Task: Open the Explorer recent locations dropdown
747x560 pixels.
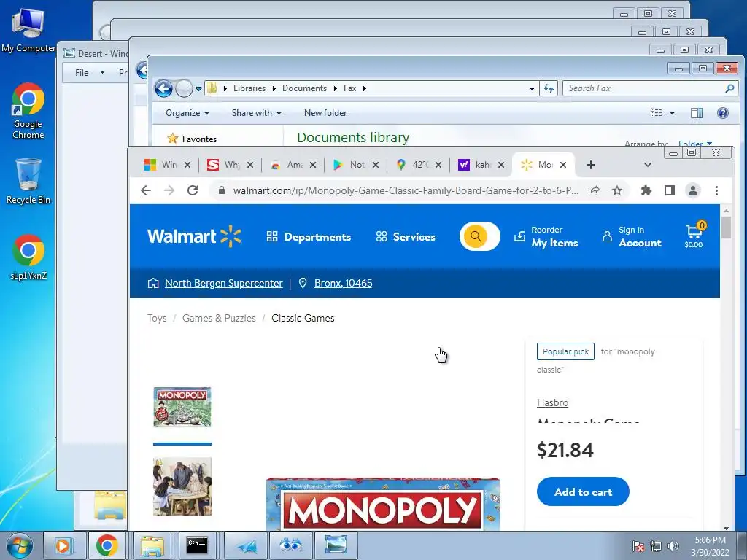Action: [x=198, y=88]
